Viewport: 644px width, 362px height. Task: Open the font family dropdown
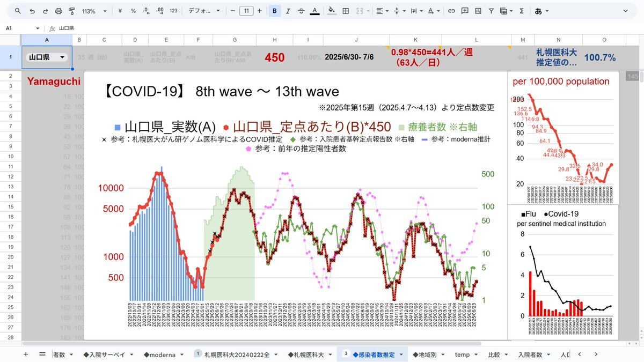204,11
